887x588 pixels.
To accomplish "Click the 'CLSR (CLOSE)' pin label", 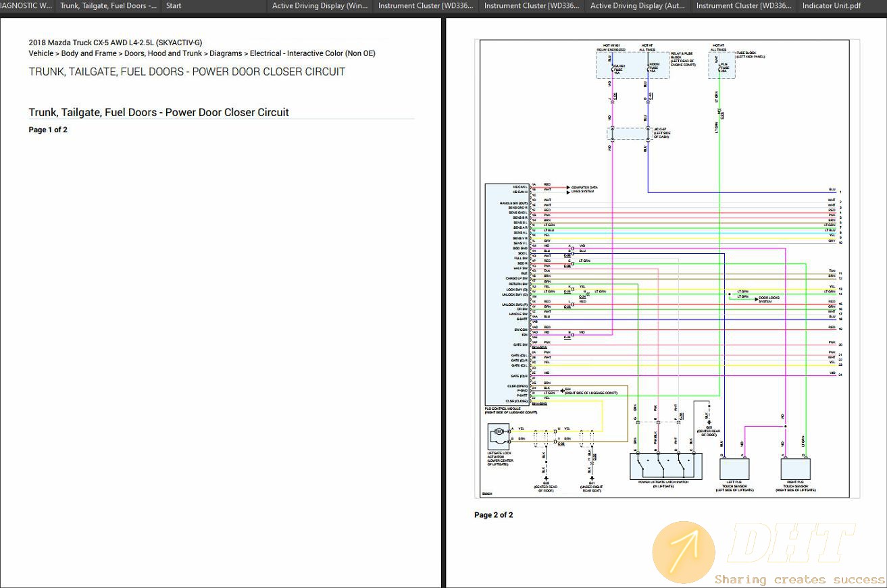I will 517,400.
